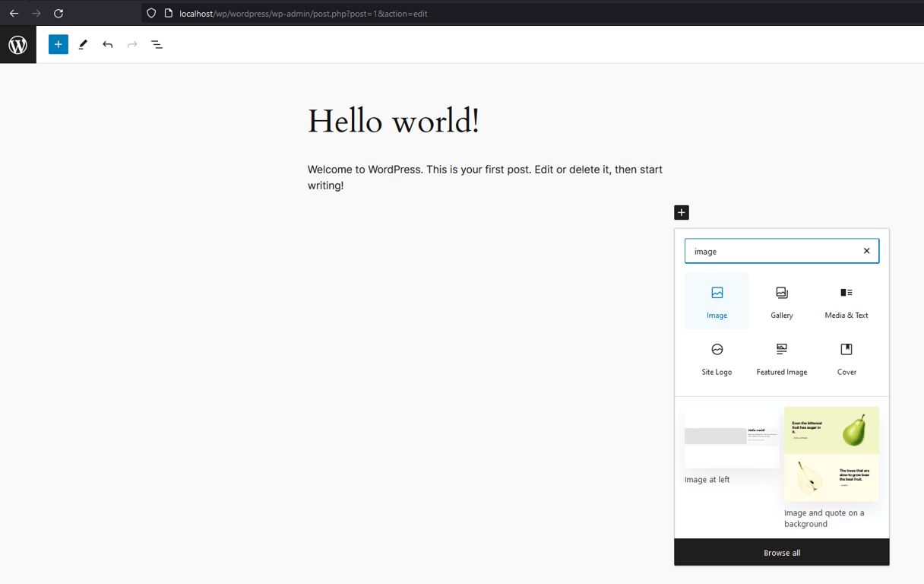The height and width of the screenshot is (584, 924).
Task: Choose the Image and quote pattern
Action: tap(831, 454)
